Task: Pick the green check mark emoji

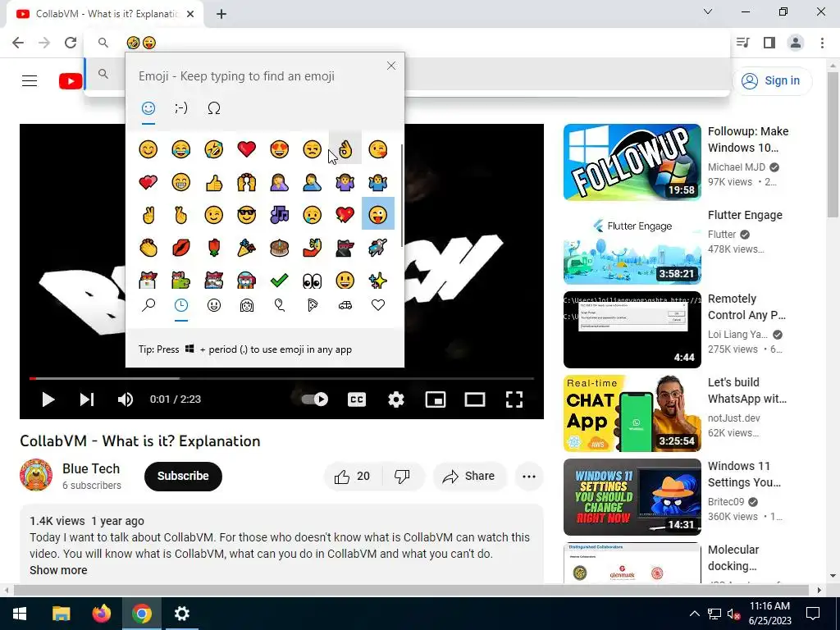Action: click(x=280, y=281)
